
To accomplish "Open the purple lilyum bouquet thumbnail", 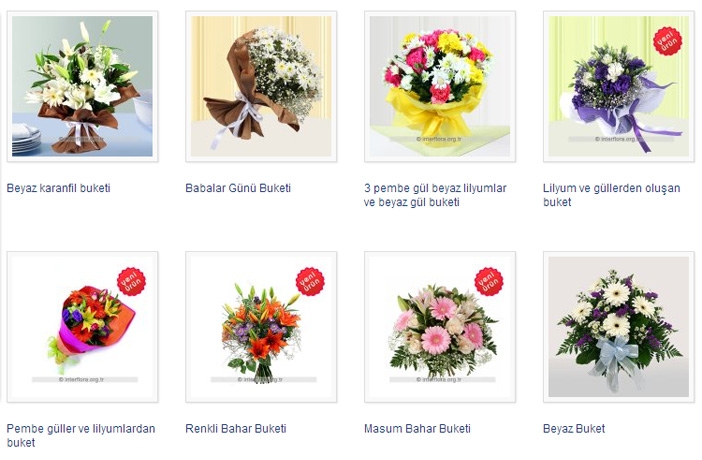I will tap(619, 86).
